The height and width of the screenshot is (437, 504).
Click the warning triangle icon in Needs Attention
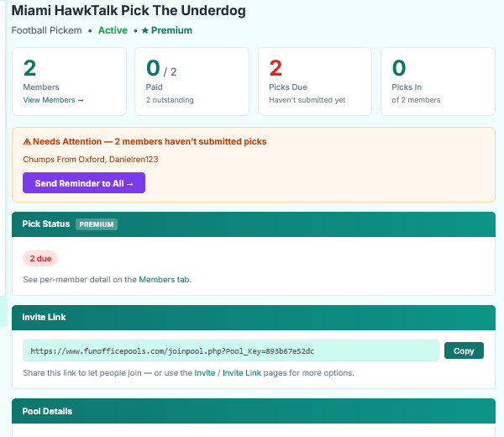coord(27,142)
